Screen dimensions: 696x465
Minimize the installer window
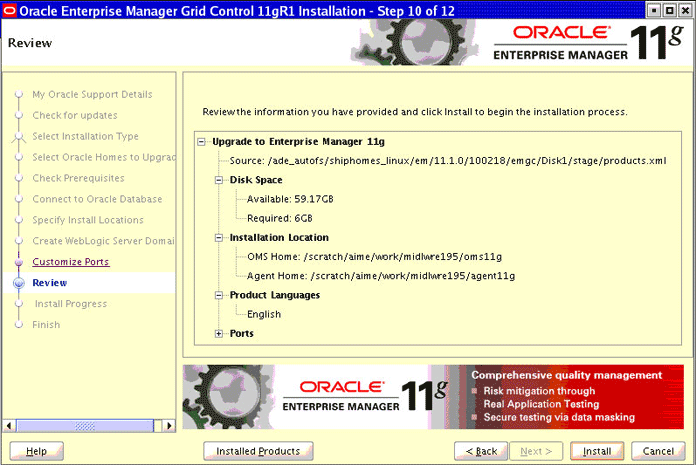click(653, 10)
